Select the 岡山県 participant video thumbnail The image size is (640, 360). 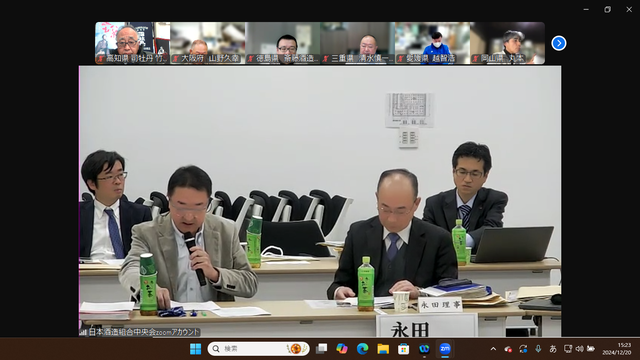pos(507,43)
